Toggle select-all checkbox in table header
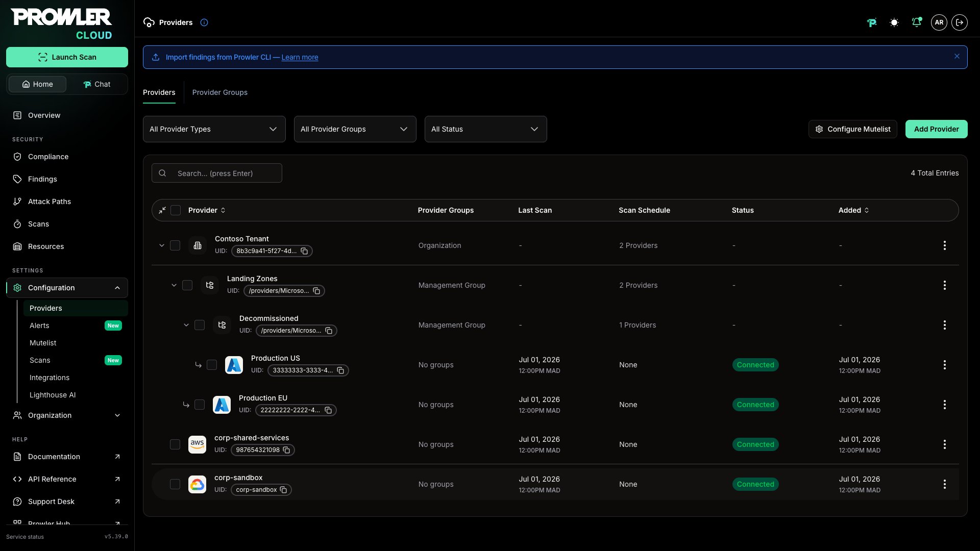Screen dimensions: 980x551 (x=176, y=210)
